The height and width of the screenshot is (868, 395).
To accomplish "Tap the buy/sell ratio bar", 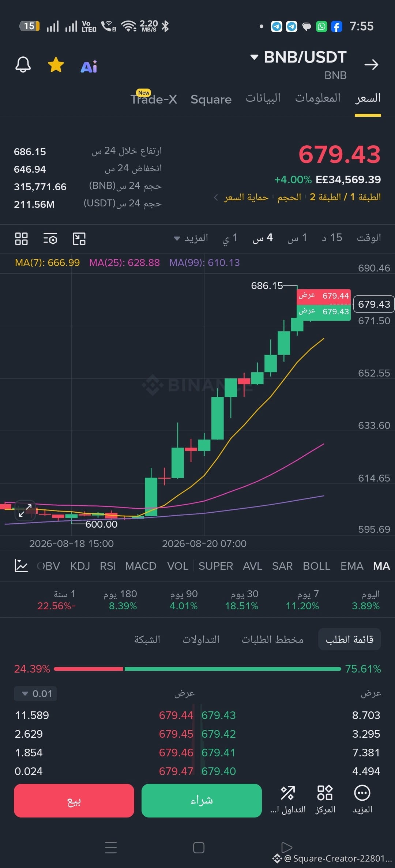I will [x=197, y=669].
